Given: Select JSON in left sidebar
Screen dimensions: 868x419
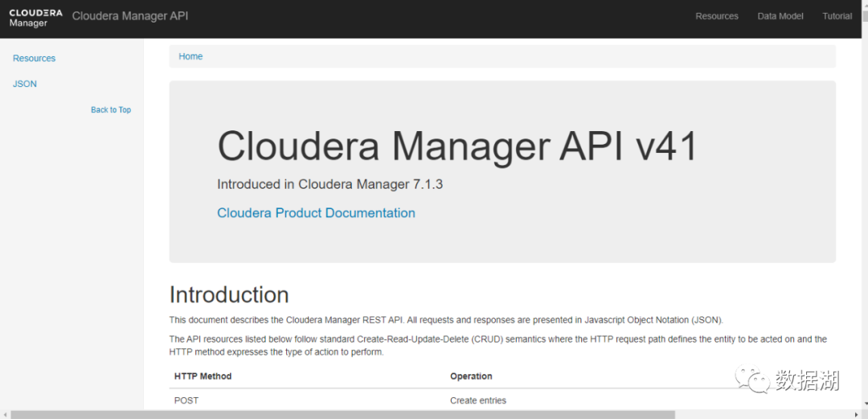Looking at the screenshot, I should click(25, 84).
